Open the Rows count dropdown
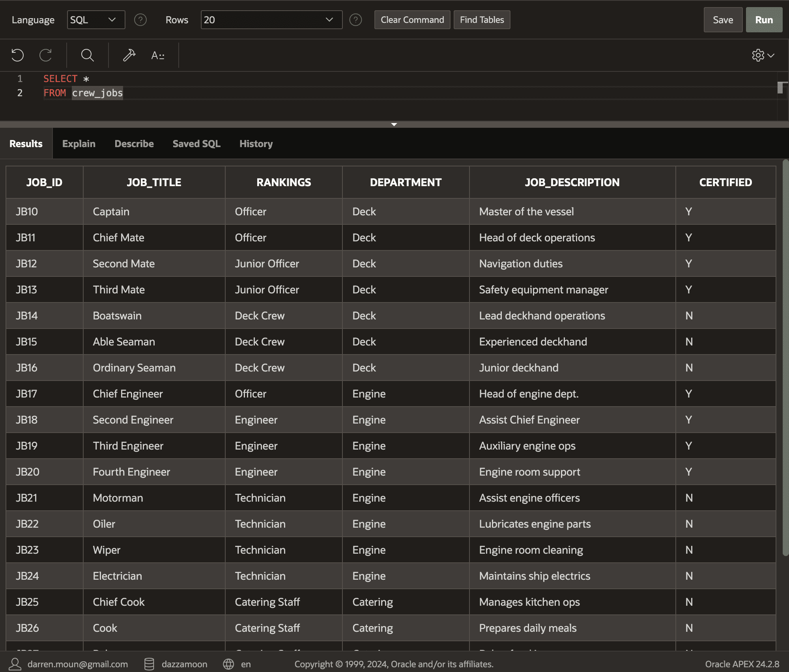Screen dimensions: 789x672 click(x=271, y=20)
